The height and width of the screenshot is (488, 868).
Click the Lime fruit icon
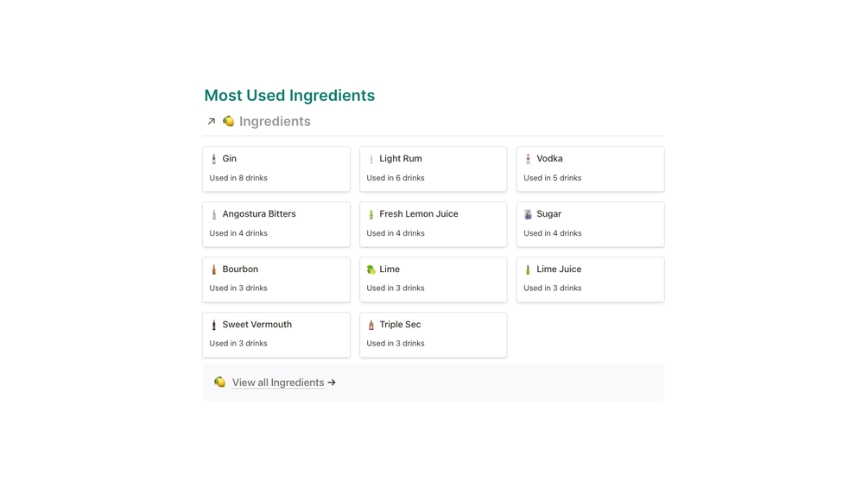coord(371,269)
